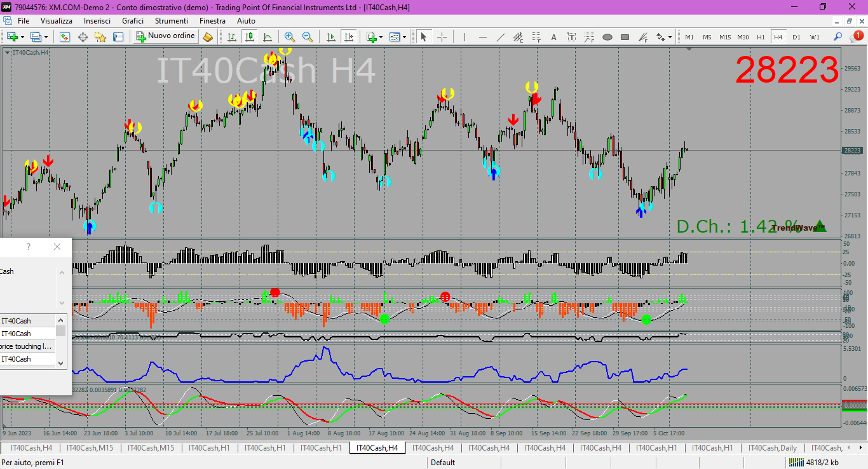Open the Aiuto menu
This screenshot has width=868, height=469.
246,21
